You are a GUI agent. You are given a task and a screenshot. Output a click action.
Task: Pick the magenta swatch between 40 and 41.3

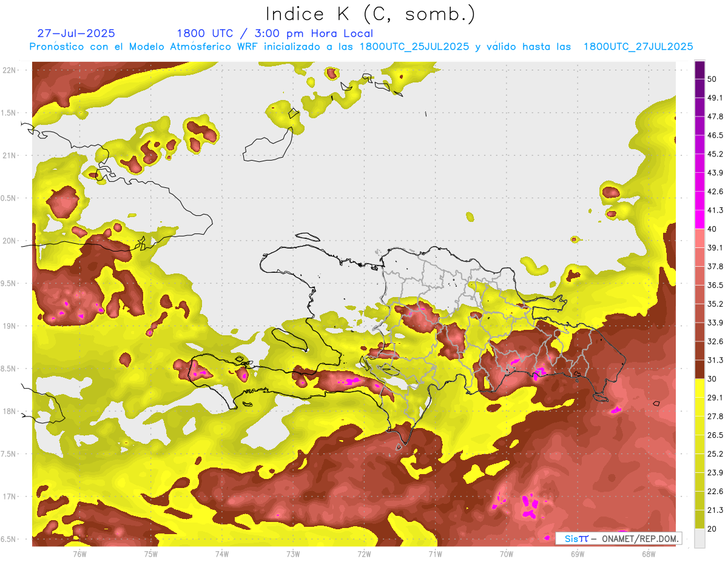(x=699, y=220)
